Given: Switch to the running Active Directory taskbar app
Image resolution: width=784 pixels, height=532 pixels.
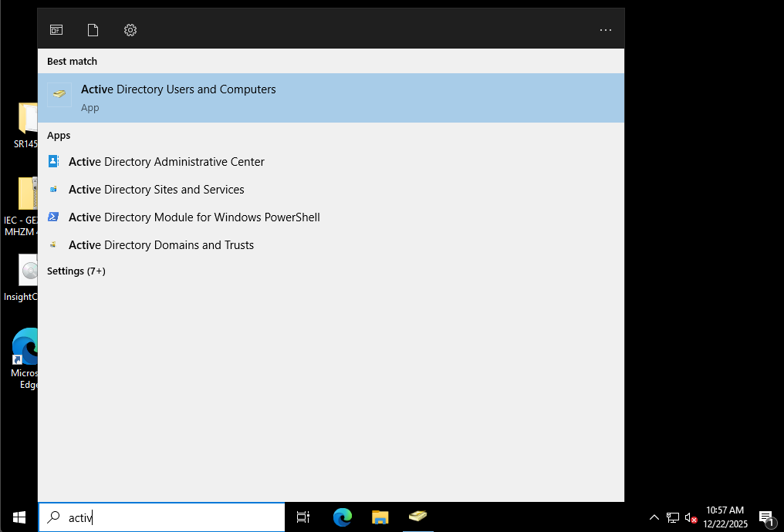Looking at the screenshot, I should pyautogui.click(x=417, y=517).
